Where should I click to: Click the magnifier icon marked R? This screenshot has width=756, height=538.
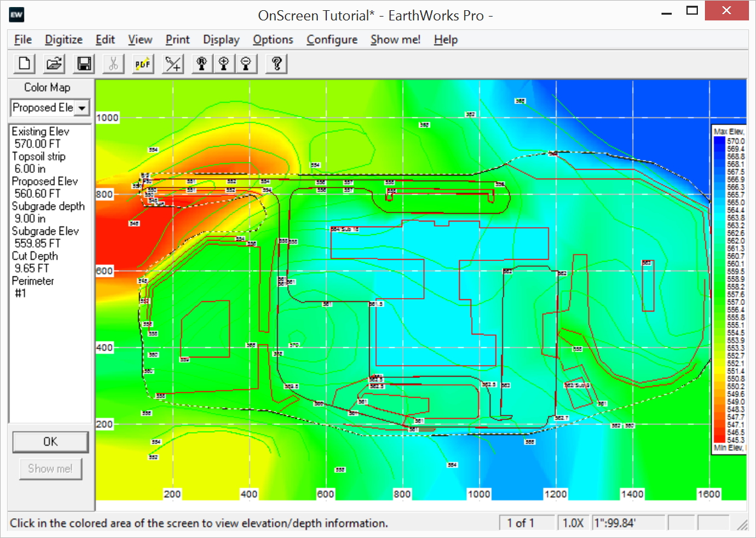pyautogui.click(x=202, y=64)
